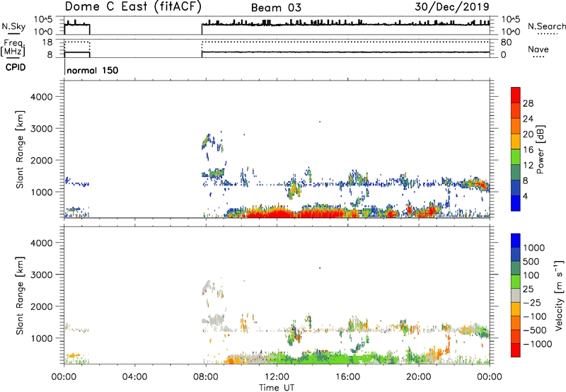Click the gray -25 to 25 velocity band
The height and width of the screenshot is (392, 566).
click(516, 296)
